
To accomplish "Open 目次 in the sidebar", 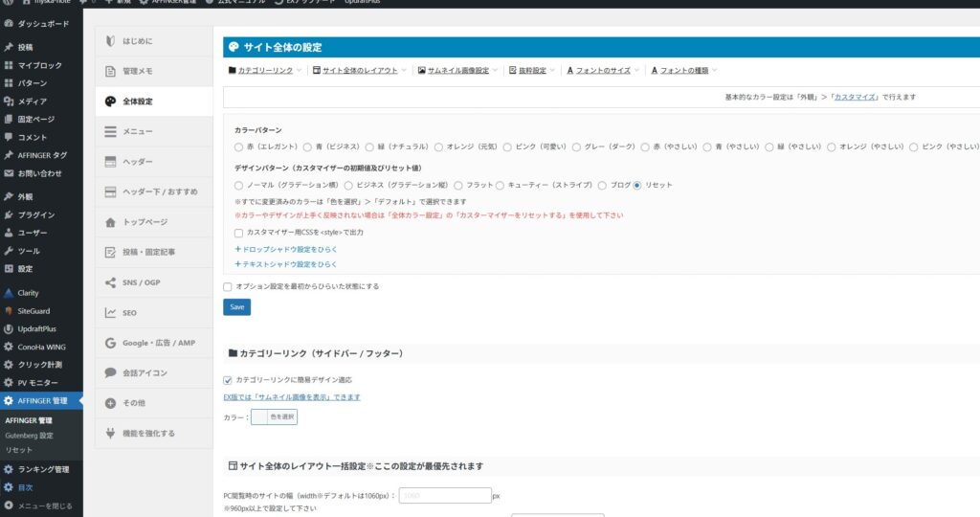I will 41,487.
